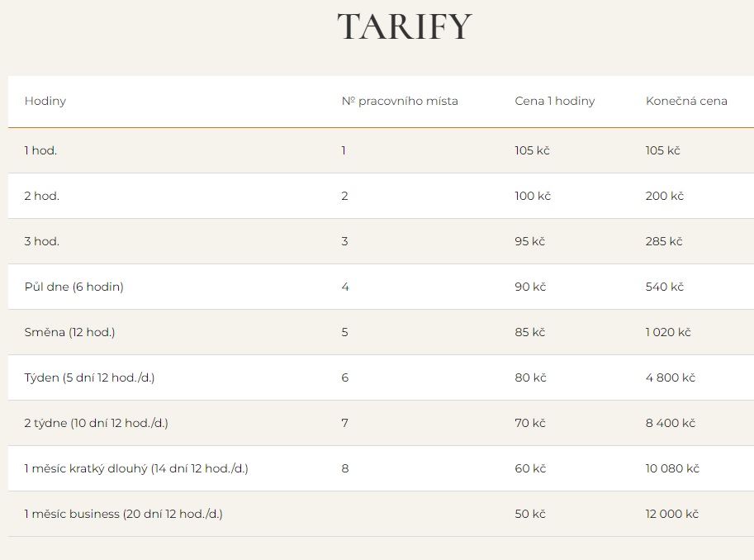Select workplace number 5 cell
Image resolution: width=754 pixels, height=560 pixels.
pos(344,332)
